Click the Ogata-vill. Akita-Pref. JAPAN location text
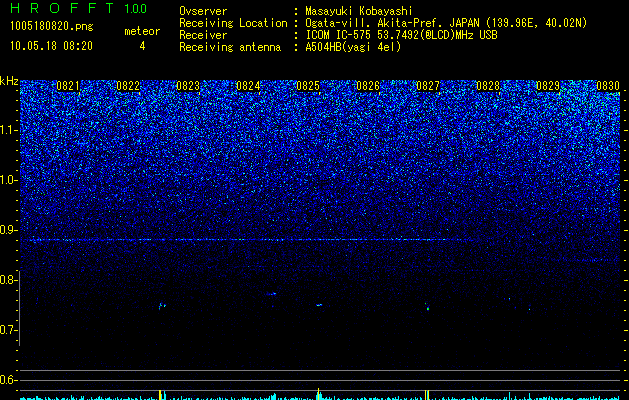This screenshot has height=400, width=629. click(x=392, y=23)
